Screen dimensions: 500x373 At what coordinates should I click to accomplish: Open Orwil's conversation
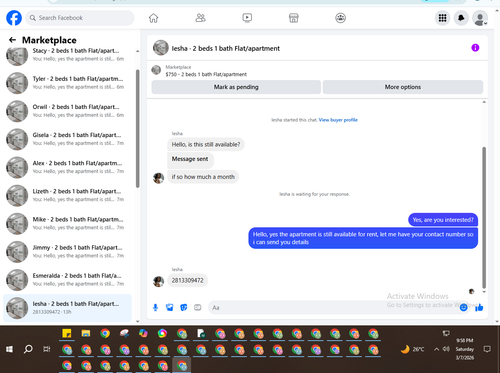67,111
